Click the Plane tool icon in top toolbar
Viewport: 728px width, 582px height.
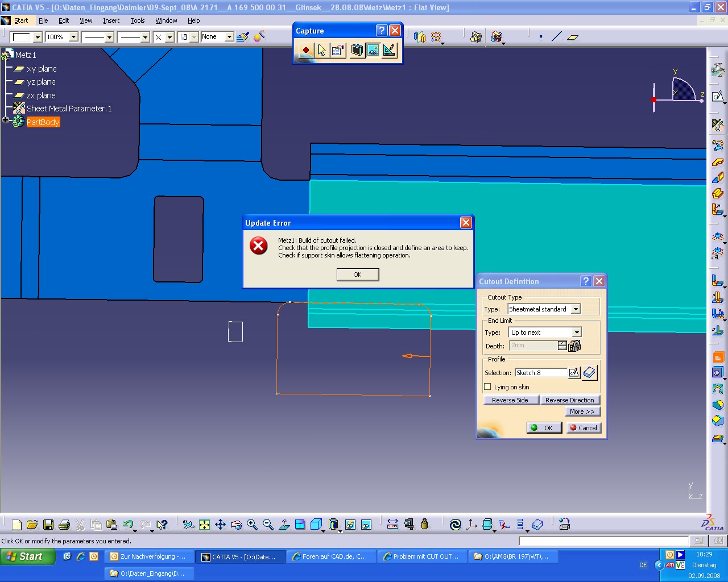(573, 37)
